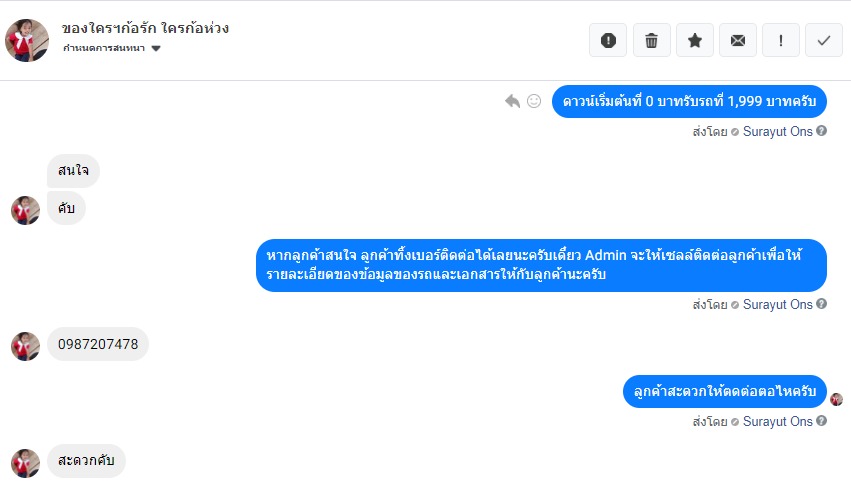851x503 pixels.
Task: Click the seen-receipt avatar beside the last sent message
Action: tap(836, 399)
